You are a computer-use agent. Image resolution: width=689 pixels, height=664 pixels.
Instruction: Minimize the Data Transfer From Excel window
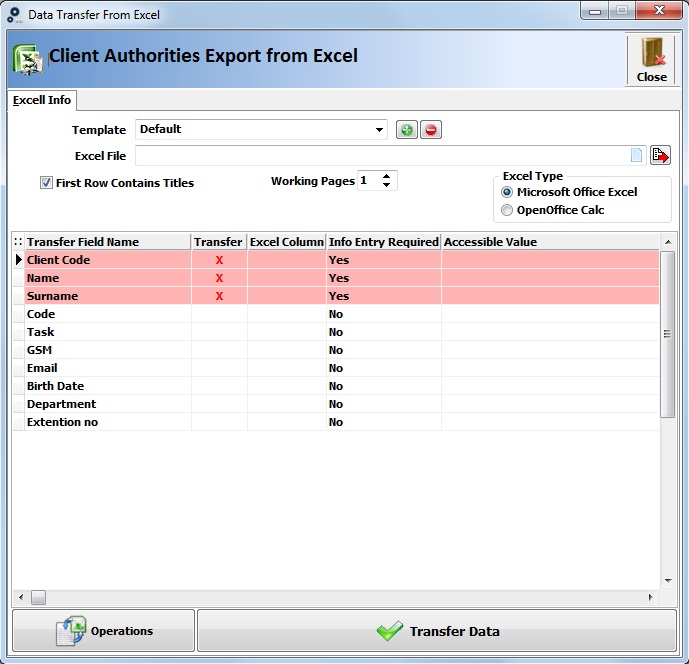coord(595,11)
